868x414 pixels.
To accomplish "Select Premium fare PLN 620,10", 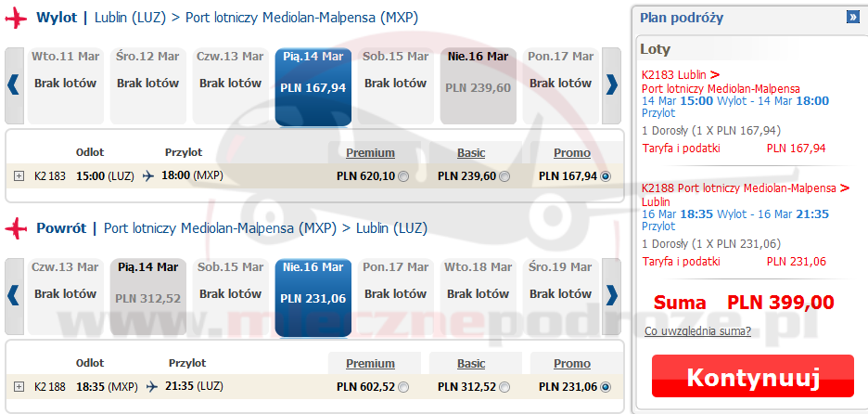I will pos(402,176).
